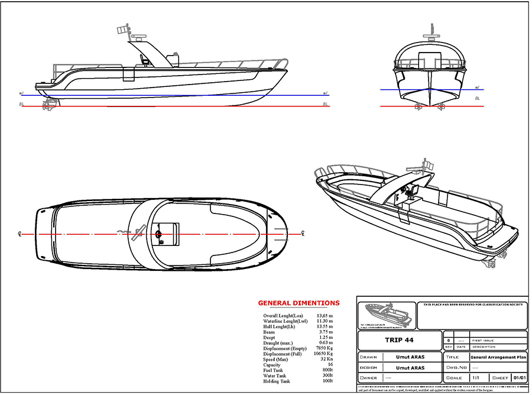
Task: Click the '800lt' fuel tank value
Action: tap(327, 370)
